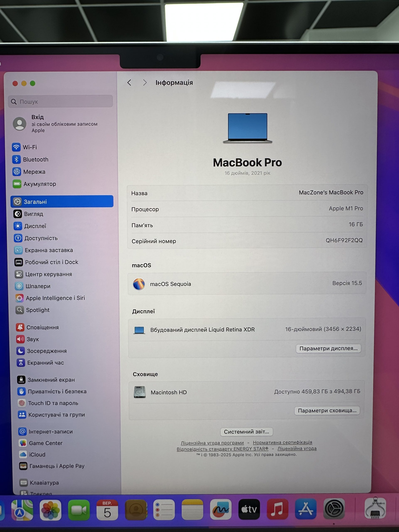Screen dimensions: 399x532
Task: Click memory value 16 ГБ
Action: [356, 224]
